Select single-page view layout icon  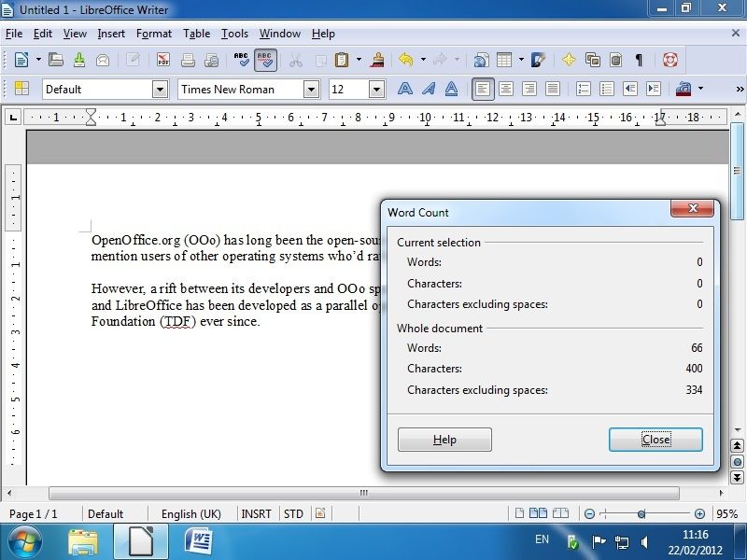pos(519,513)
